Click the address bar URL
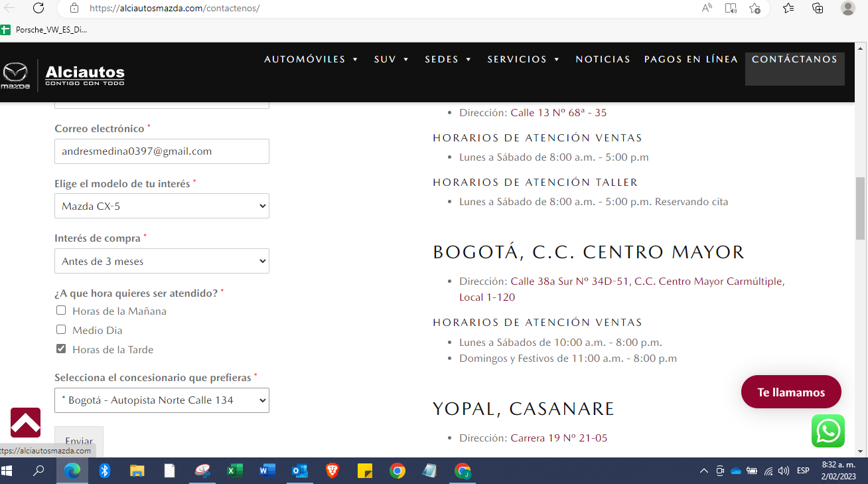868x484 pixels. coord(174,8)
